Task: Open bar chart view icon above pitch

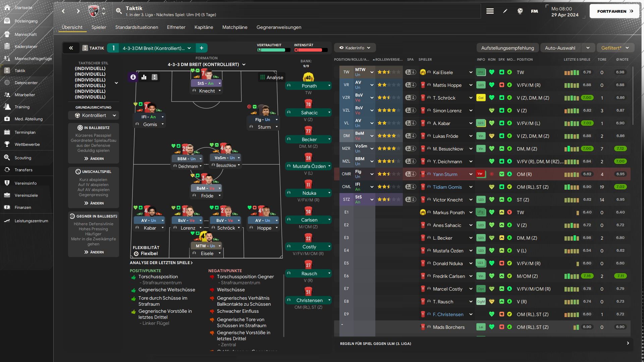Action: tap(144, 77)
